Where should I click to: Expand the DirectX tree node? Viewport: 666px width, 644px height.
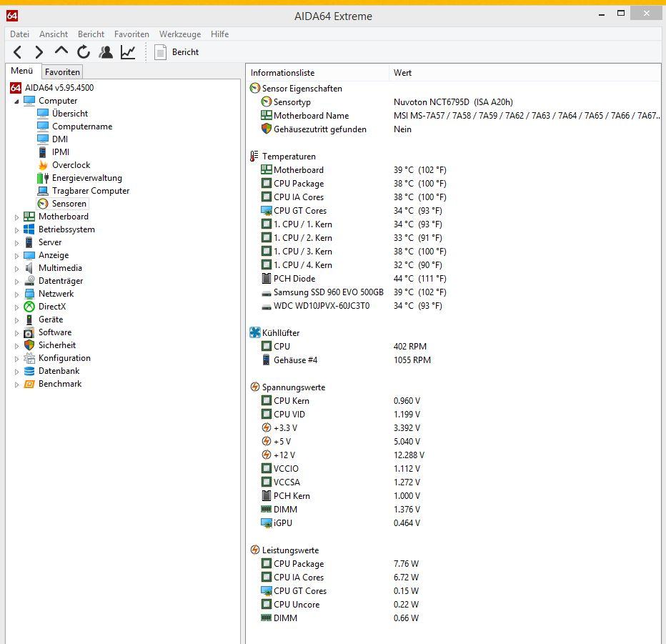pyautogui.click(x=16, y=307)
